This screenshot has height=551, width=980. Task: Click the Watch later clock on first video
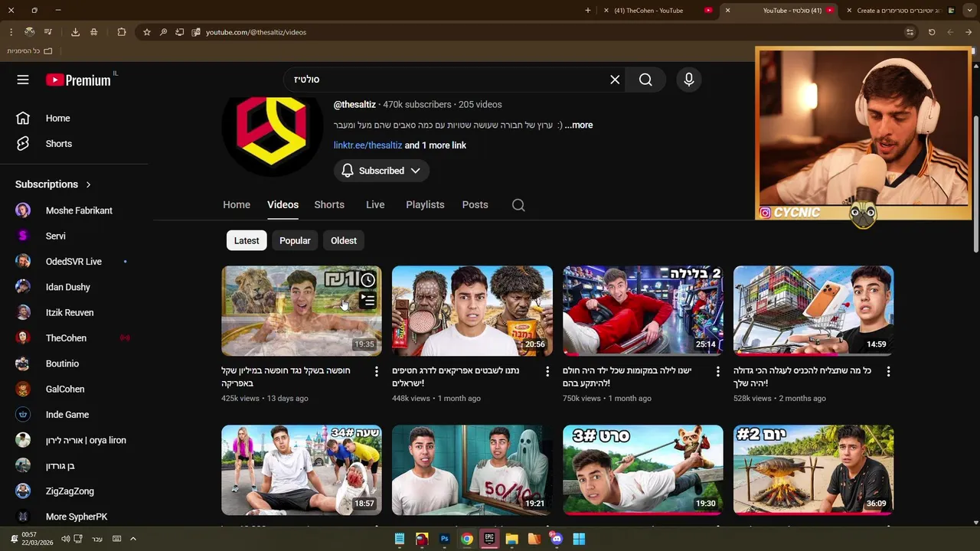pos(368,280)
